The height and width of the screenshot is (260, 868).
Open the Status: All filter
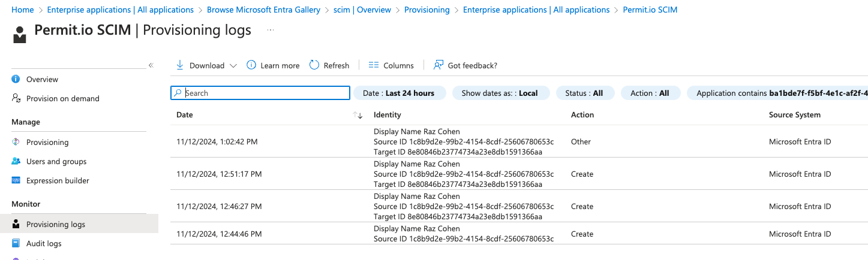[585, 93]
